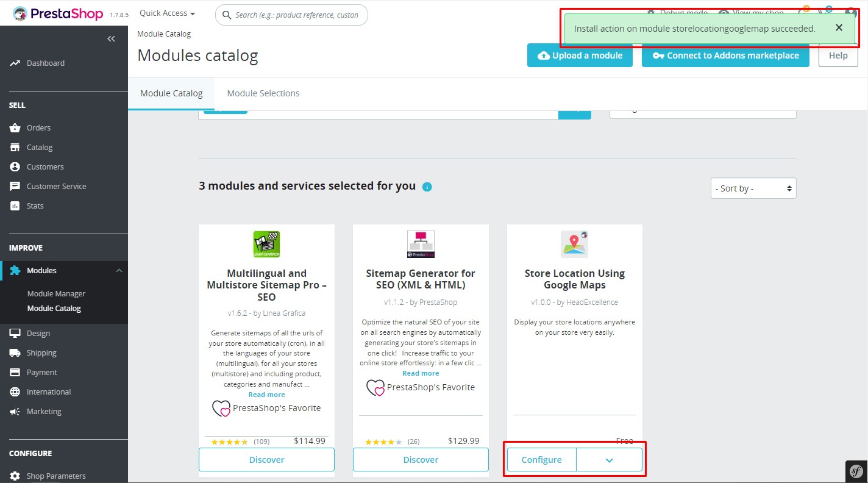This screenshot has height=483, width=868.
Task: Read more about Multilingual Sitemap Pro
Action: [266, 395]
